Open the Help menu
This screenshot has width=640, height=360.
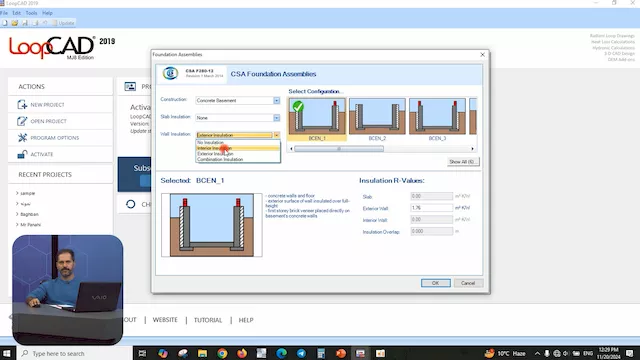(x=47, y=13)
